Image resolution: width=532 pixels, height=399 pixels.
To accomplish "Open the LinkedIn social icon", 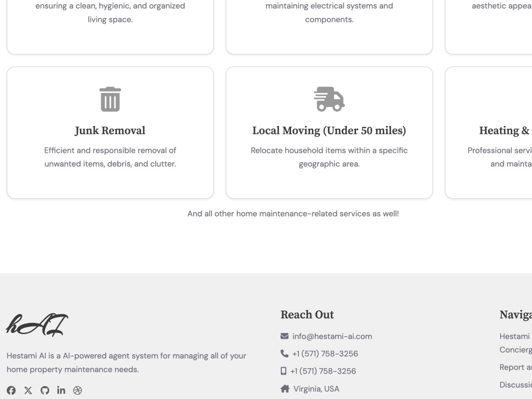I will 61,390.
